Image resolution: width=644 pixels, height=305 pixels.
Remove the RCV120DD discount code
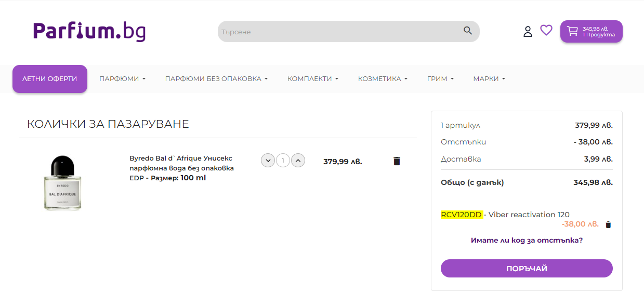tap(609, 224)
